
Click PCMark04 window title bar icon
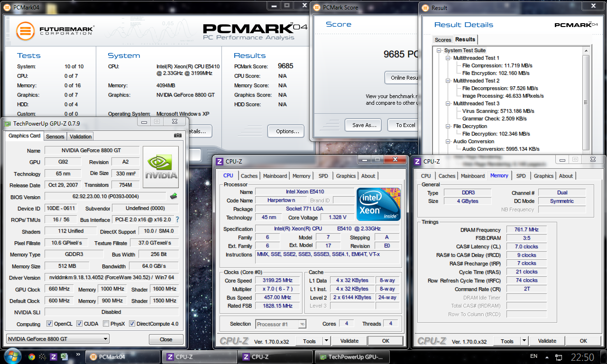click(7, 7)
